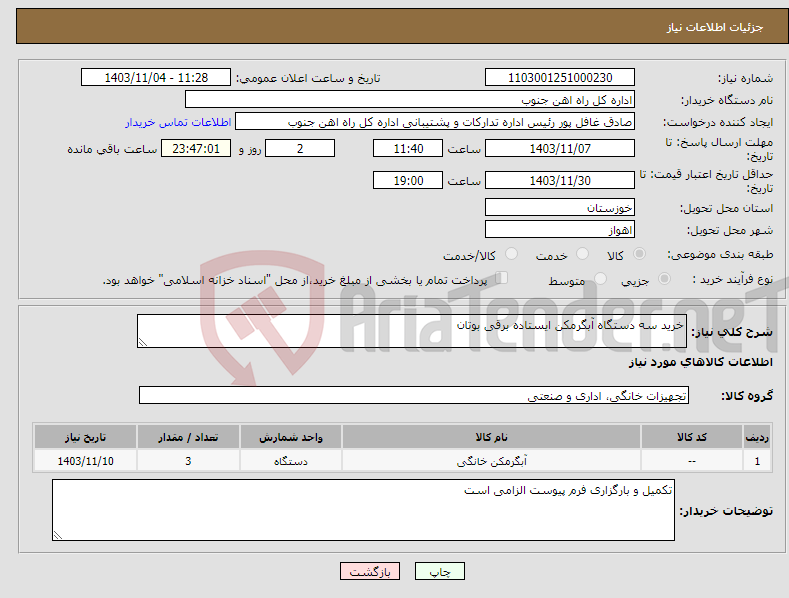
Task: Select the خدمت radio button
Action: (582, 254)
